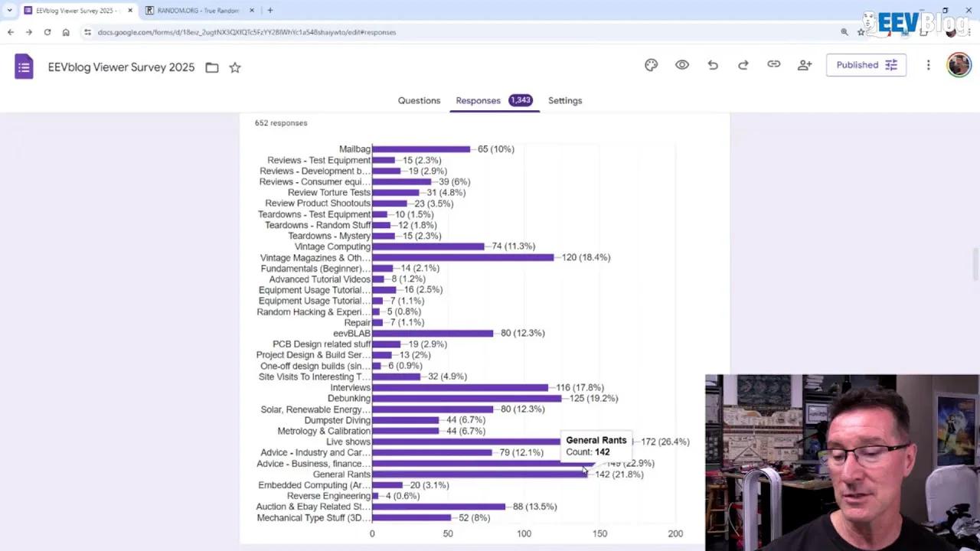980x551 pixels.
Task: Click the redo arrow icon
Action: click(x=743, y=65)
